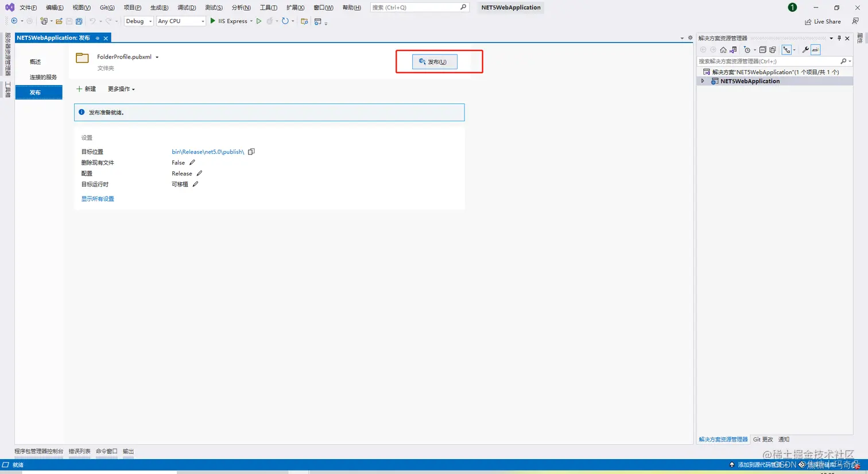Edit 删除现有文件 False pencil icon
The height and width of the screenshot is (474, 868).
click(x=192, y=163)
